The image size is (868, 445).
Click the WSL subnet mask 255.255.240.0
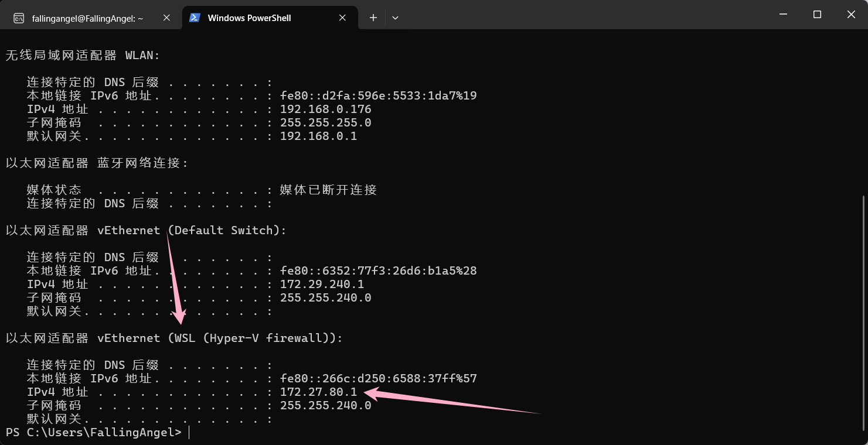click(326, 406)
